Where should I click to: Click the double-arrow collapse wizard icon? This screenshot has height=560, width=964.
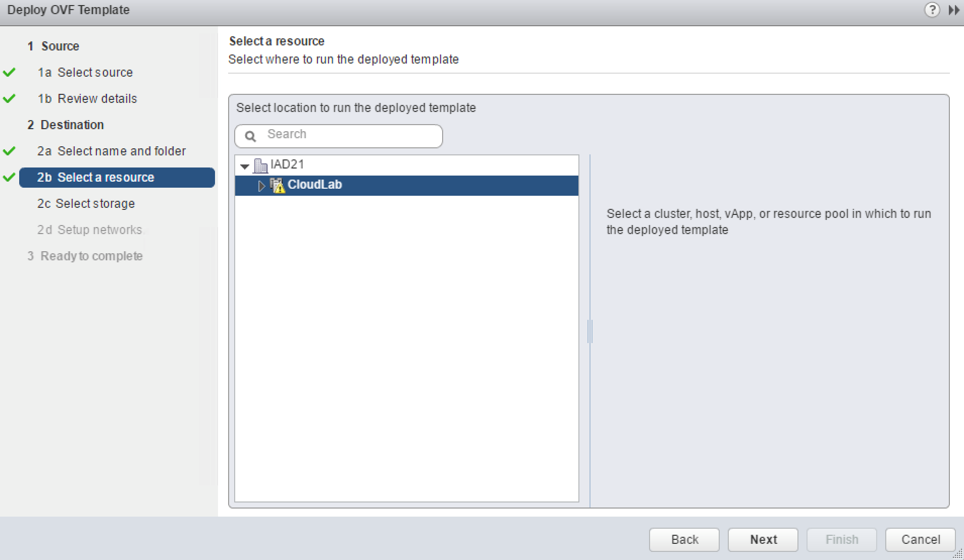pos(953,10)
